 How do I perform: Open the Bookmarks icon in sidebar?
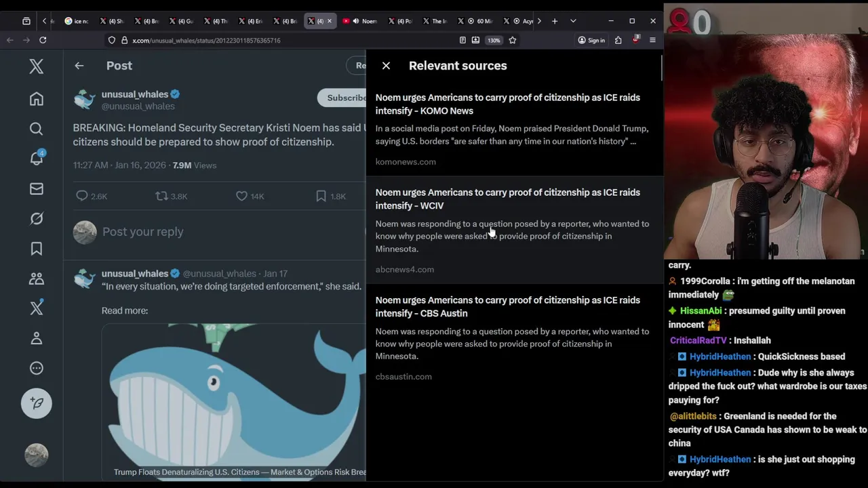pos(37,249)
